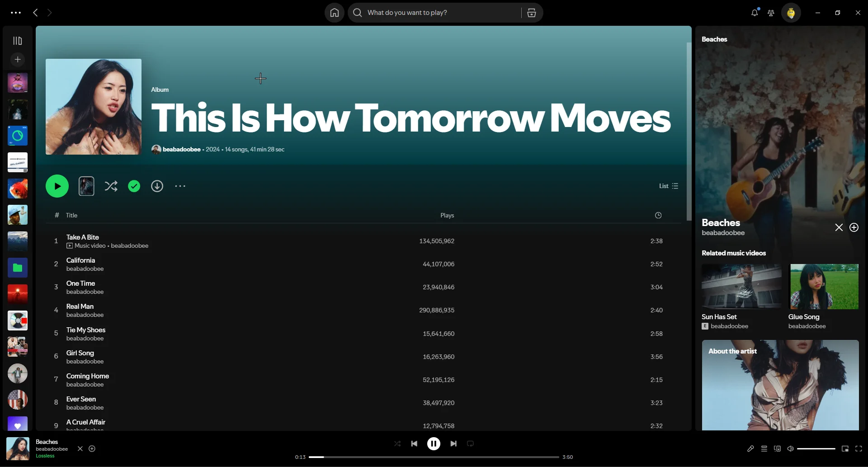This screenshot has height=467, width=868.
Task: Click the Plays column header
Action: tap(447, 215)
